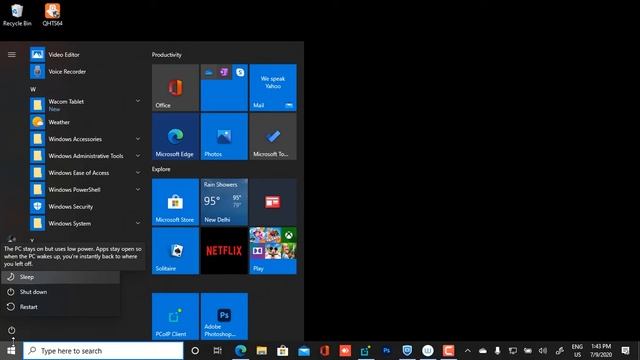Open the volume control in system tray
This screenshot has width=640, height=360.
pos(543,351)
